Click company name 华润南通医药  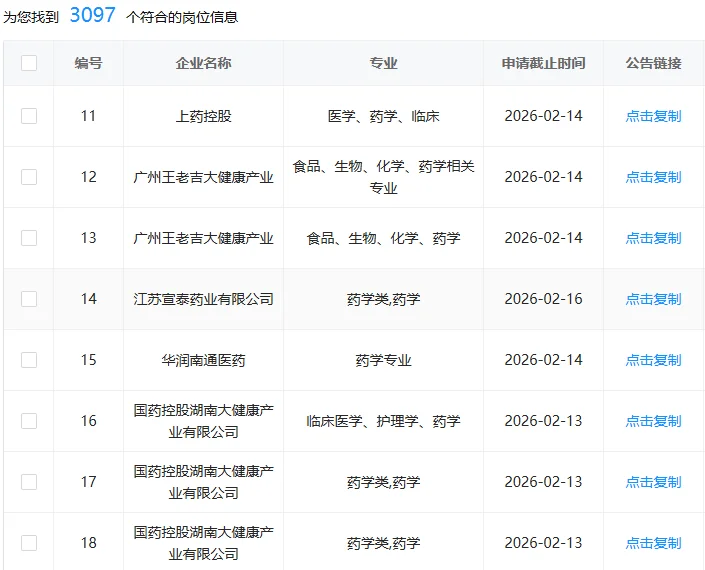pos(203,360)
